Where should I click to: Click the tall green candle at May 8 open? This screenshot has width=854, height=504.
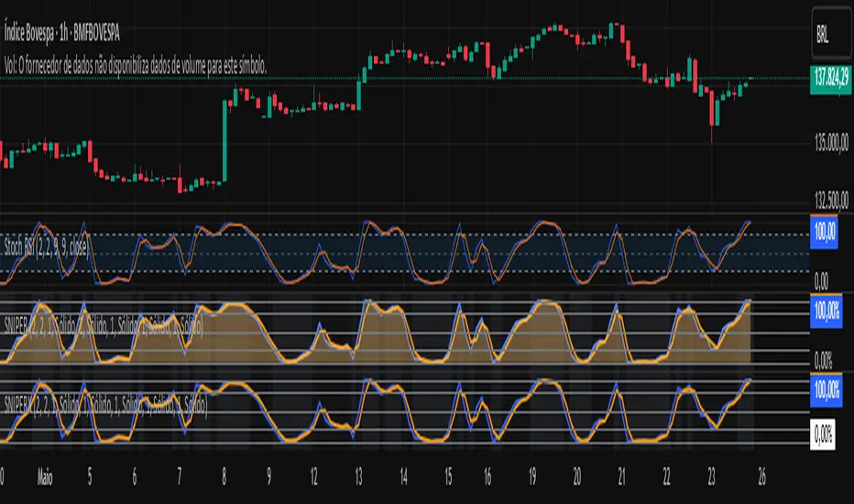pyautogui.click(x=224, y=140)
